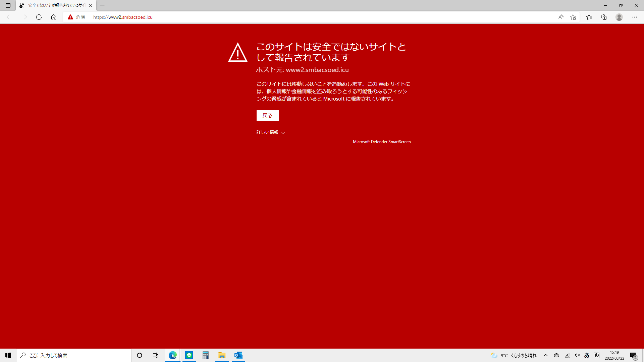
Task: Show hidden system tray icons
Action: pos(546,355)
